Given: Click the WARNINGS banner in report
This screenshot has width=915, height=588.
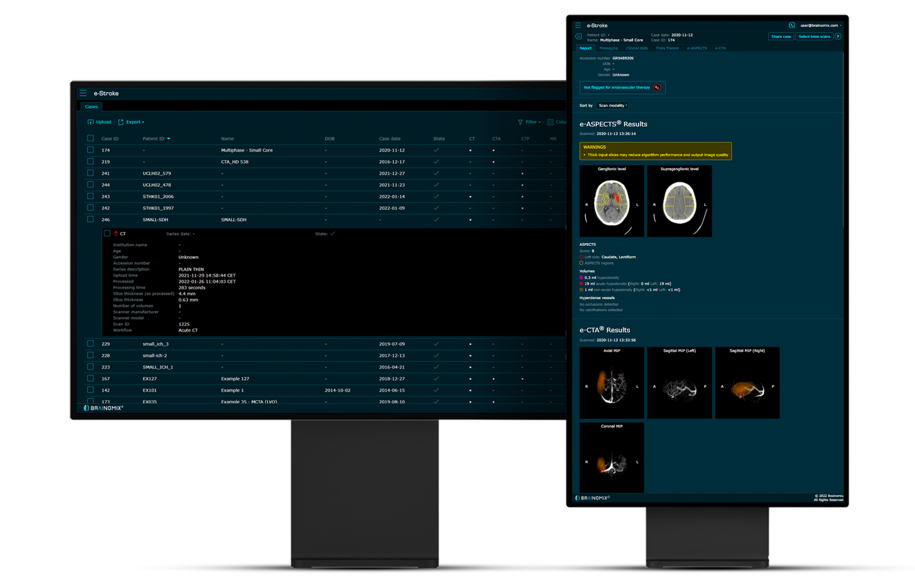Looking at the screenshot, I should pyautogui.click(x=655, y=151).
